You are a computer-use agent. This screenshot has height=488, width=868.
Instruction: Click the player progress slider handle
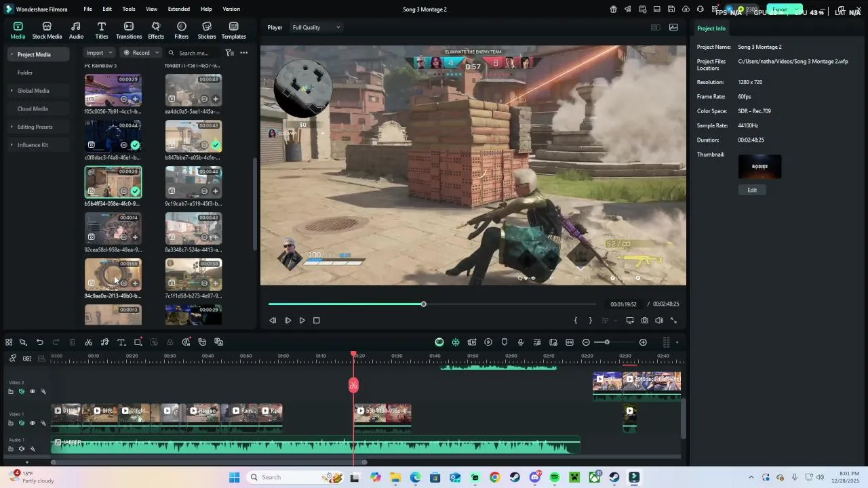coord(423,304)
